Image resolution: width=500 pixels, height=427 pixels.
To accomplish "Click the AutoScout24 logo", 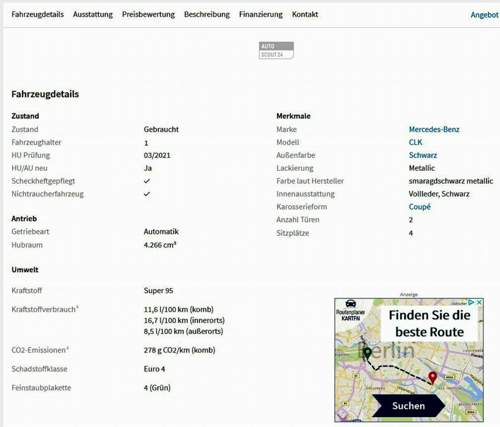I will coord(276,50).
